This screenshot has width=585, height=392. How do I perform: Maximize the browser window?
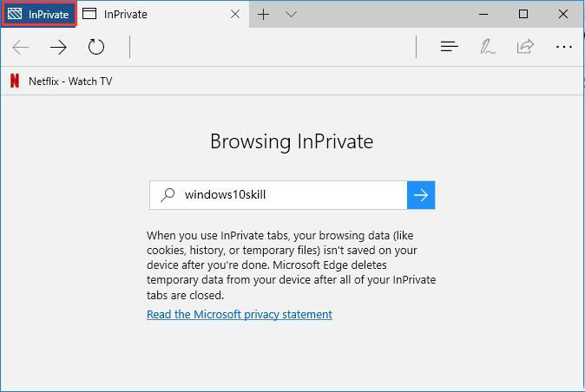point(523,14)
